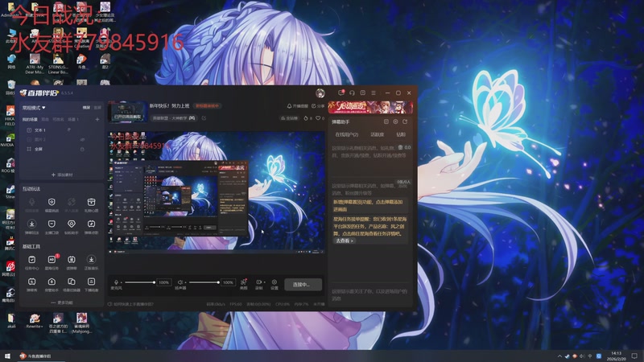
Task: Add a new scene with plus icon
Action: pyautogui.click(x=97, y=119)
